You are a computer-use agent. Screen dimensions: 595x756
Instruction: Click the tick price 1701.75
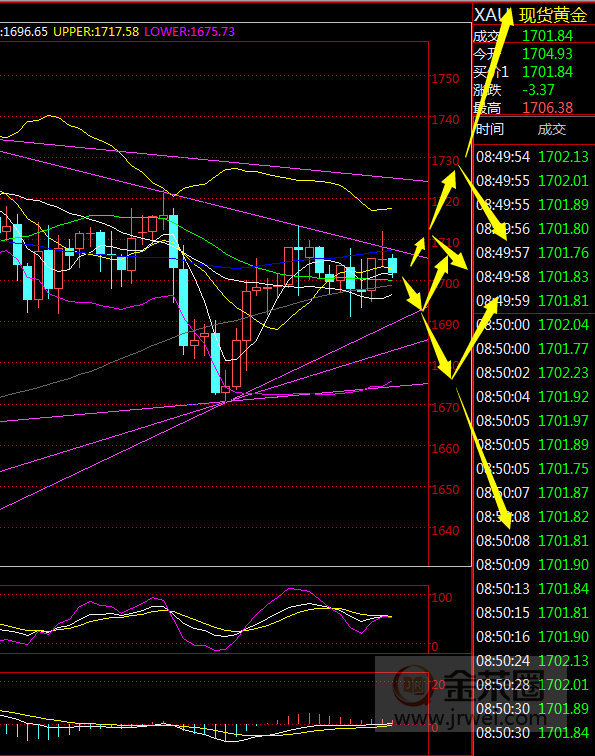563,469
